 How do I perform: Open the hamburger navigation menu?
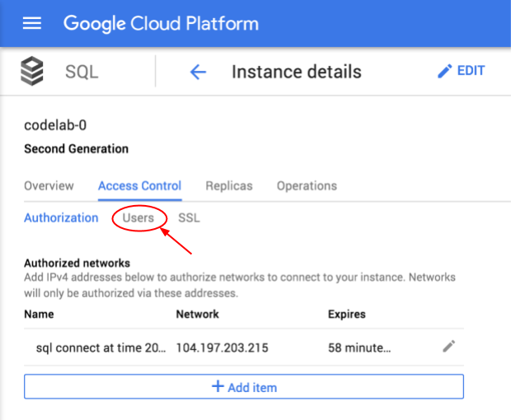coord(32,23)
